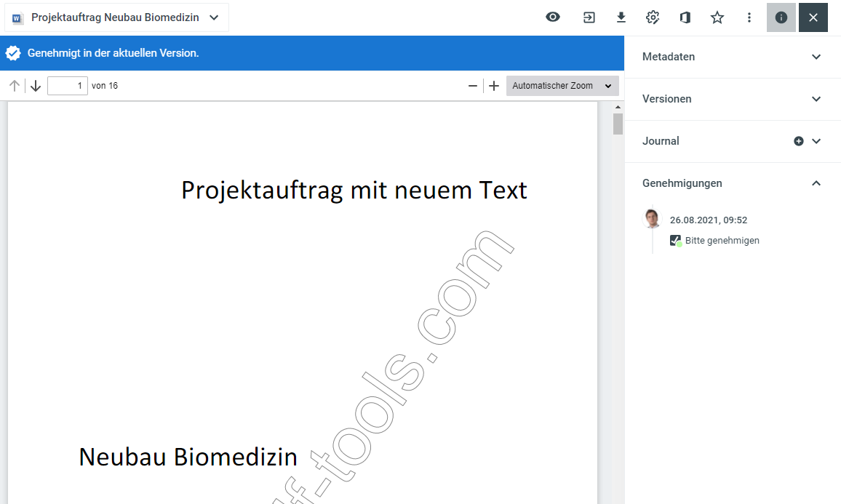Open the three-dot more options menu
Image resolution: width=841 pixels, height=504 pixels.
tap(749, 17)
